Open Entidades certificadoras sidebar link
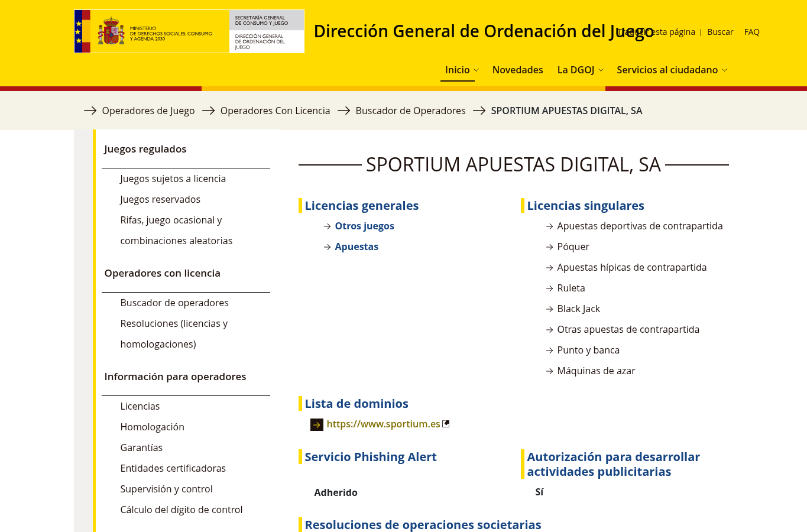This screenshot has height=532, width=807. point(173,468)
